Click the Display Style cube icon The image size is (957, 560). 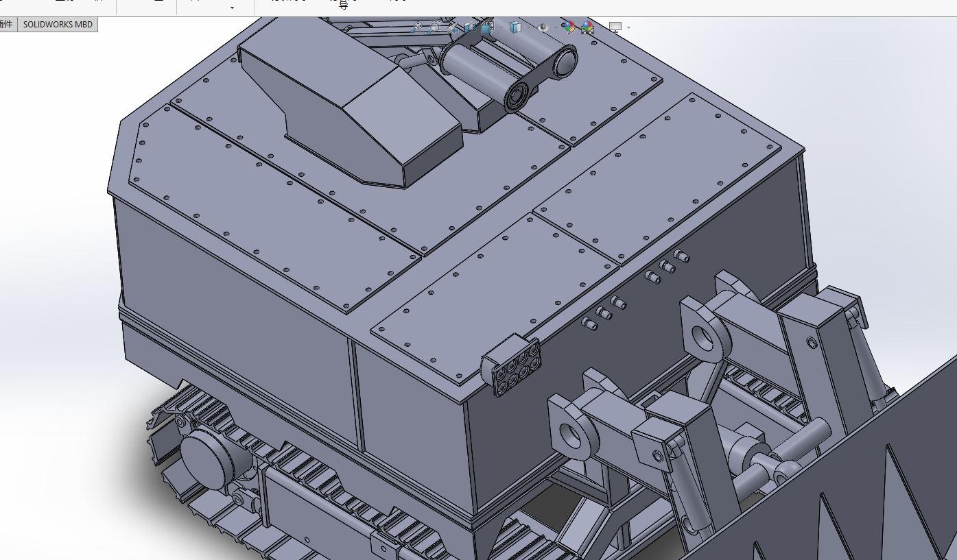click(x=515, y=27)
